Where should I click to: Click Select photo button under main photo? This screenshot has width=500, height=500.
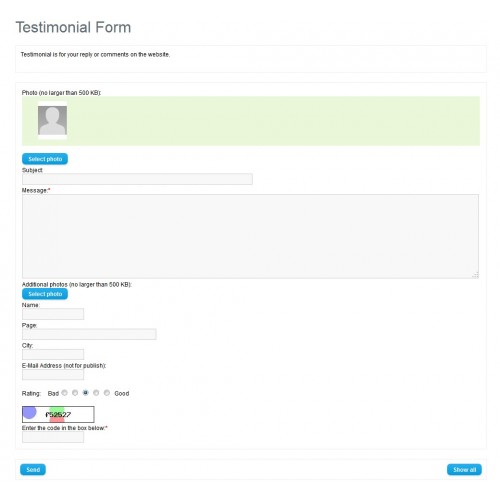(x=45, y=159)
